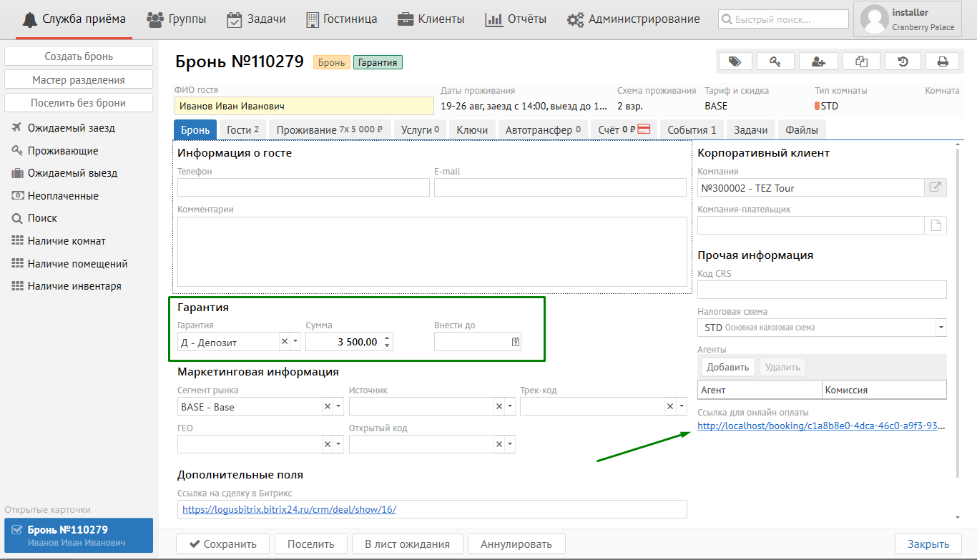The image size is (977, 560).
Task: Click the add guest icon button
Action: (819, 62)
